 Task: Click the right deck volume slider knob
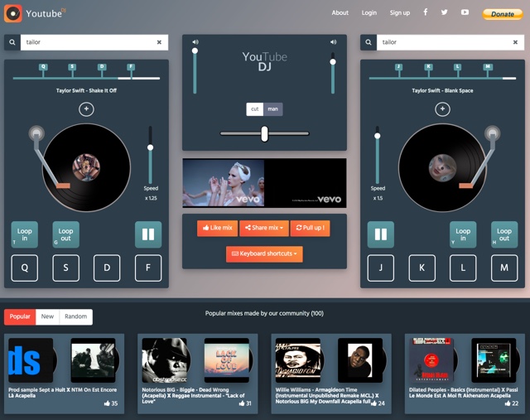(x=333, y=62)
